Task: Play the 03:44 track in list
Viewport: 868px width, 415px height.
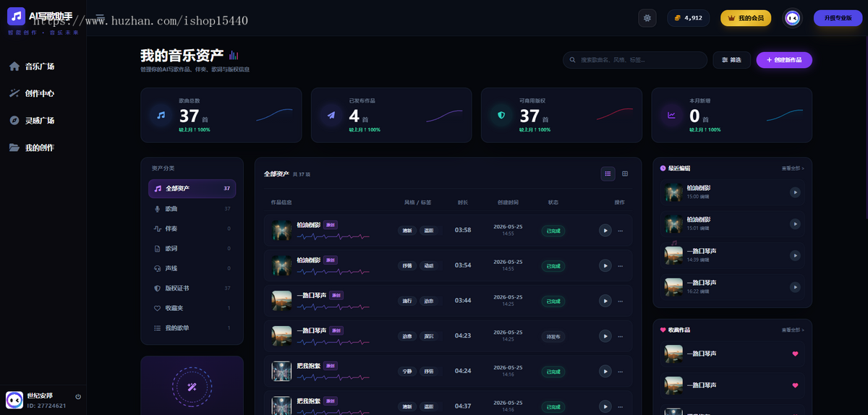Action: click(605, 301)
